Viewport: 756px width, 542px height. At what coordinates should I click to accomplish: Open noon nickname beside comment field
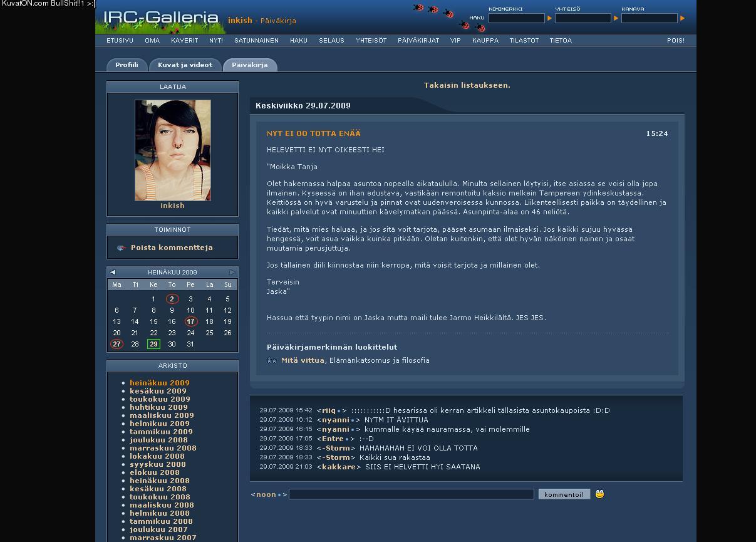pyautogui.click(x=266, y=494)
